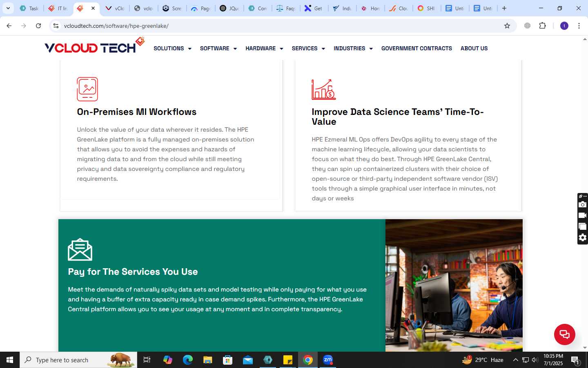Bookmark this page with star icon
The image size is (588, 368).
(x=507, y=26)
